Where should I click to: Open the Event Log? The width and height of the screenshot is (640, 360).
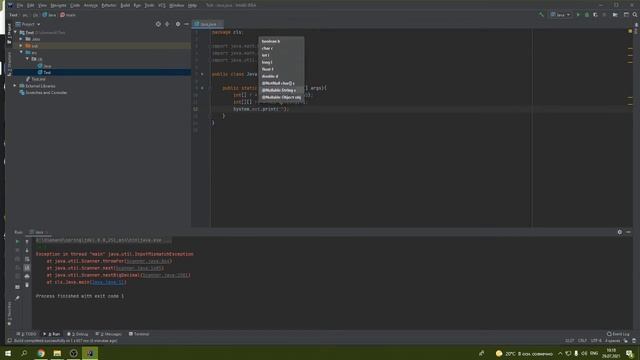(x=618, y=334)
